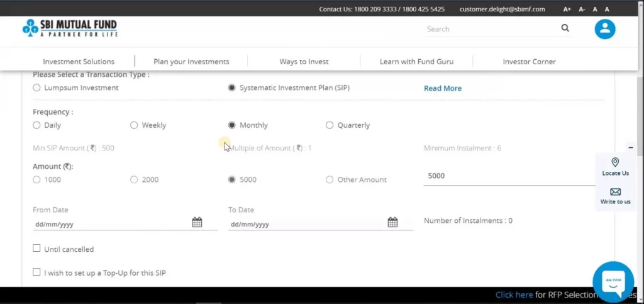
Task: Increase font size with A+
Action: tap(567, 9)
